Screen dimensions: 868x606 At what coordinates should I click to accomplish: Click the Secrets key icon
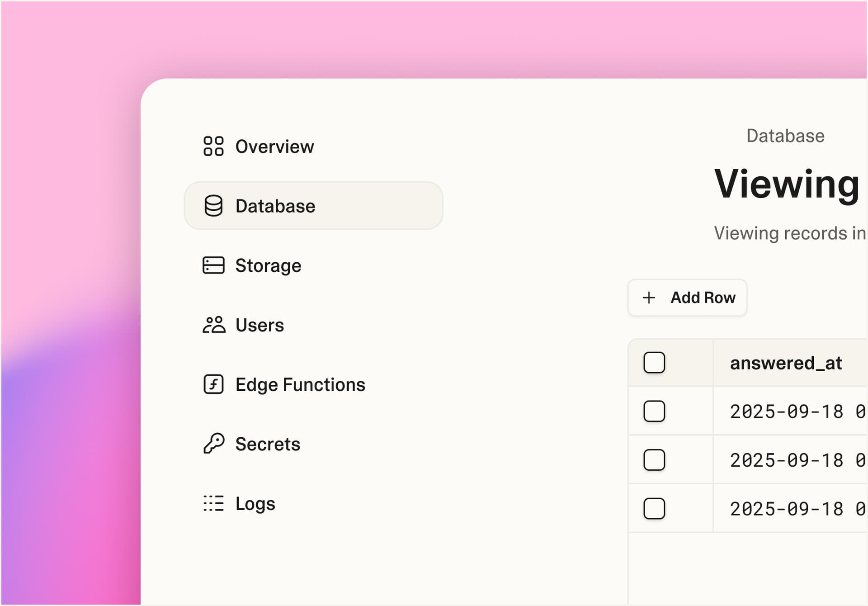(213, 444)
